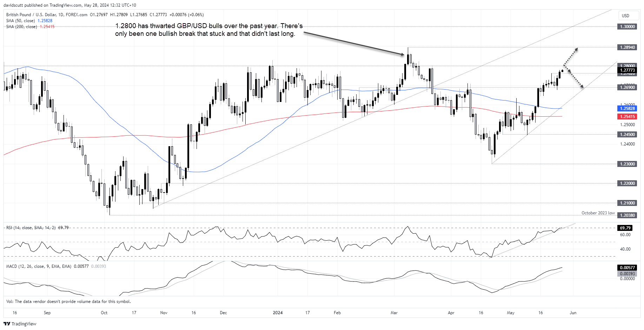The height and width of the screenshot is (330, 644).
Task: Click the RSI 40.00 scale label
Action: (625, 249)
